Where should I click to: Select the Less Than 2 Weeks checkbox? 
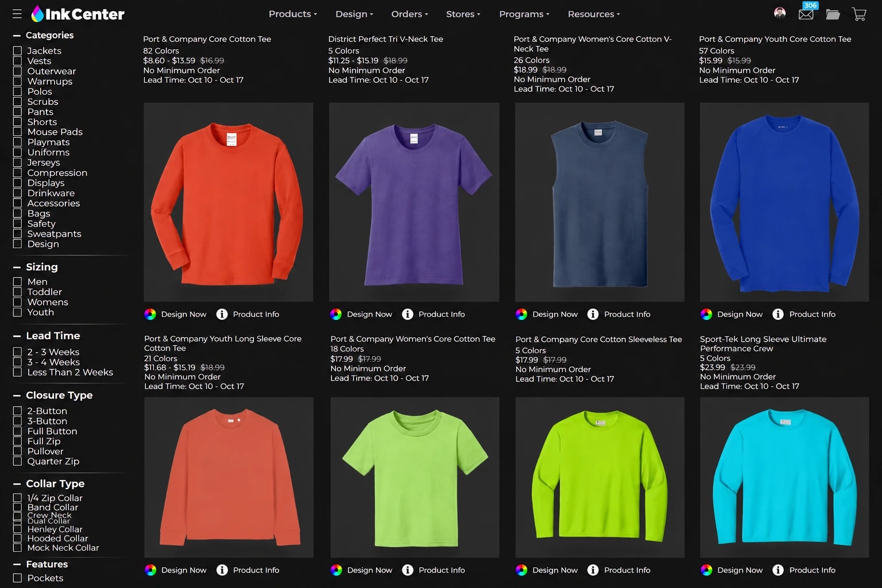pos(17,372)
